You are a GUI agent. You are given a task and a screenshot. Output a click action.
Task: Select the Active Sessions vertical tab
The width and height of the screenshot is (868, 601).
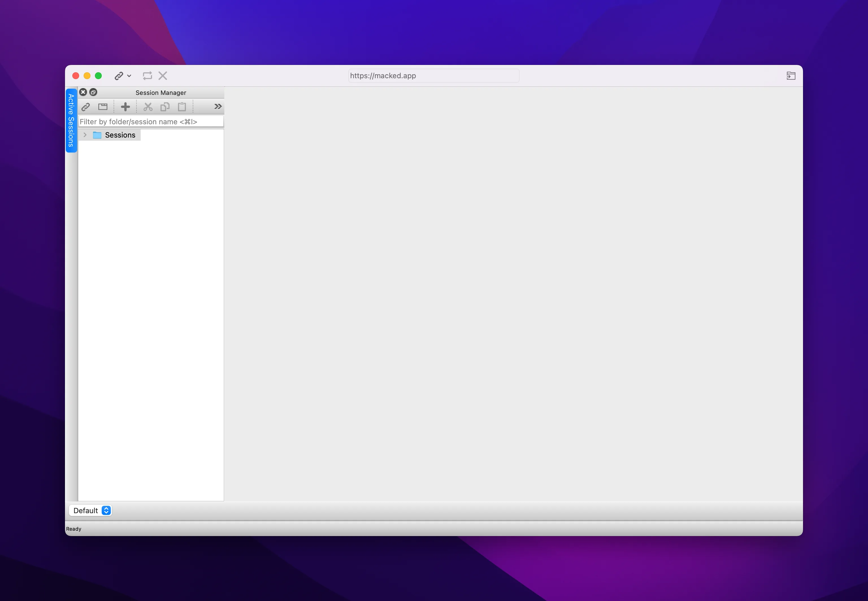(x=71, y=121)
